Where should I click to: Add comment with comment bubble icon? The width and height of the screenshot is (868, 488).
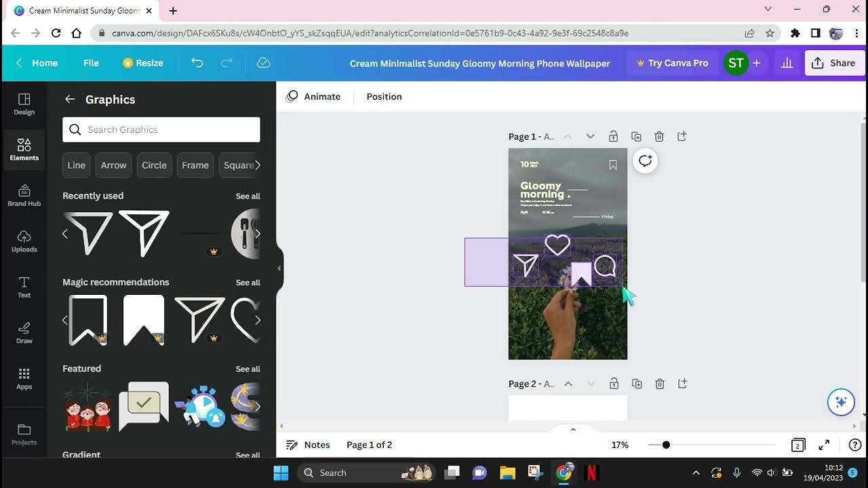point(645,161)
